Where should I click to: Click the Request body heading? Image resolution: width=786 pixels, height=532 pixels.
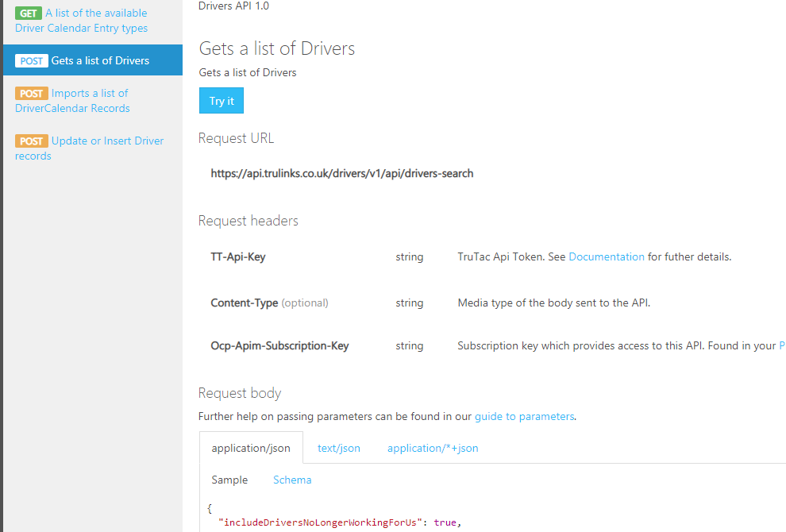(x=240, y=392)
